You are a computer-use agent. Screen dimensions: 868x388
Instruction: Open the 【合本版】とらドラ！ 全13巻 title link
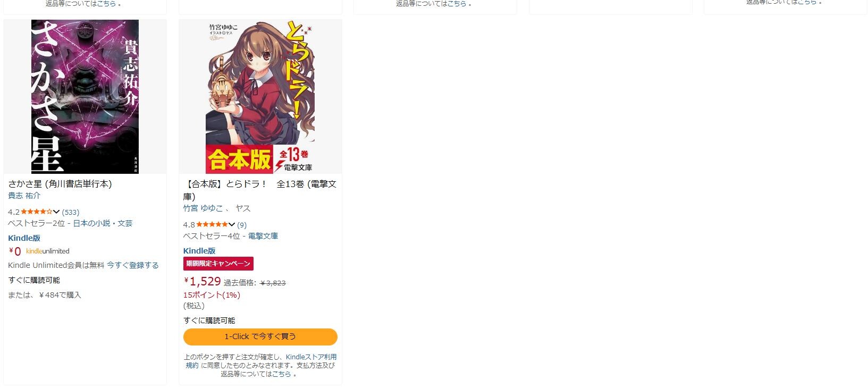[x=260, y=190]
